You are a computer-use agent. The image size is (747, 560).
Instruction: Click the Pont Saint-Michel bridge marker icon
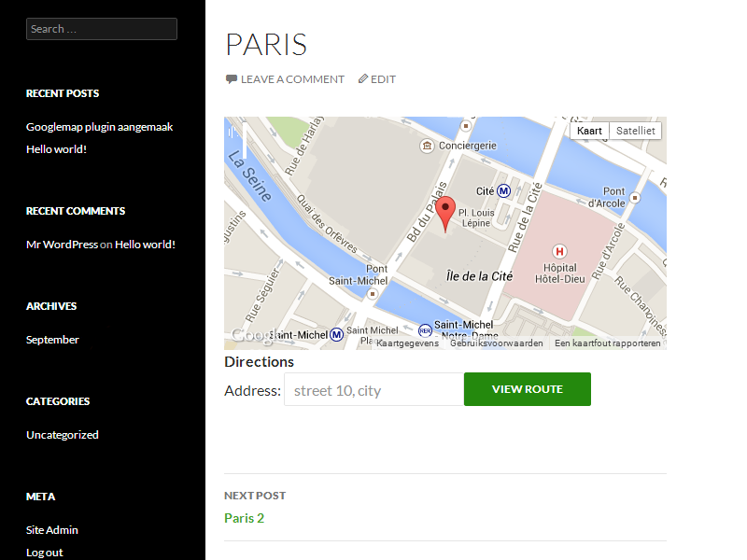pos(373,294)
